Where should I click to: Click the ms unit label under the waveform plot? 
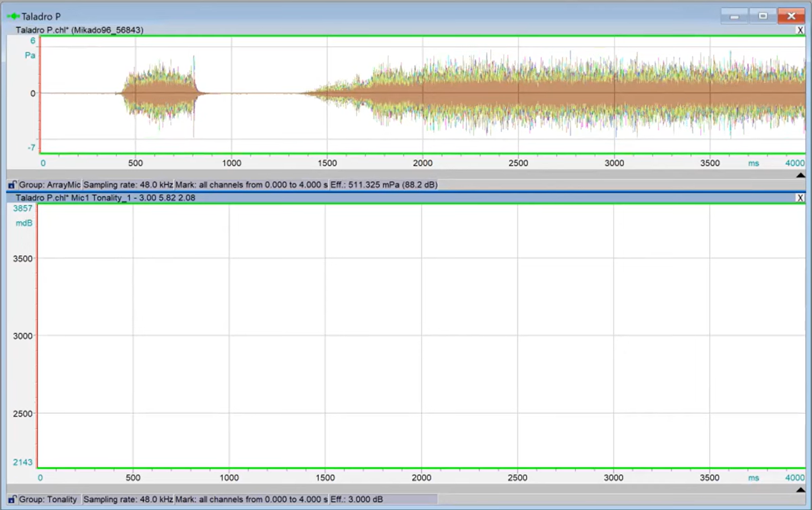(x=753, y=163)
